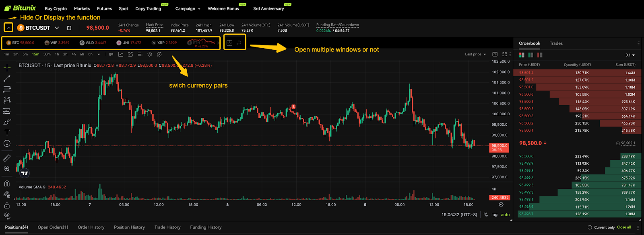This screenshot has height=235, width=644.
Task: Expand more time intervals dropdown
Action: pyautogui.click(x=99, y=54)
